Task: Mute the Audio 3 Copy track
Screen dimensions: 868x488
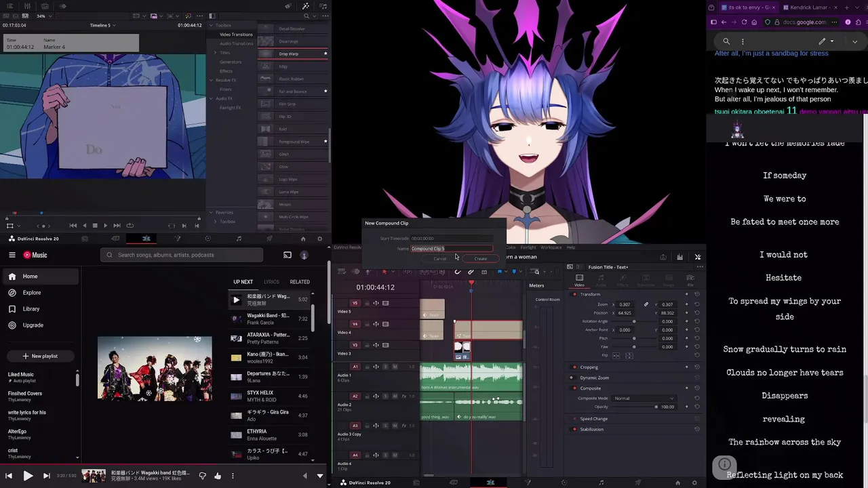Action: [395, 425]
